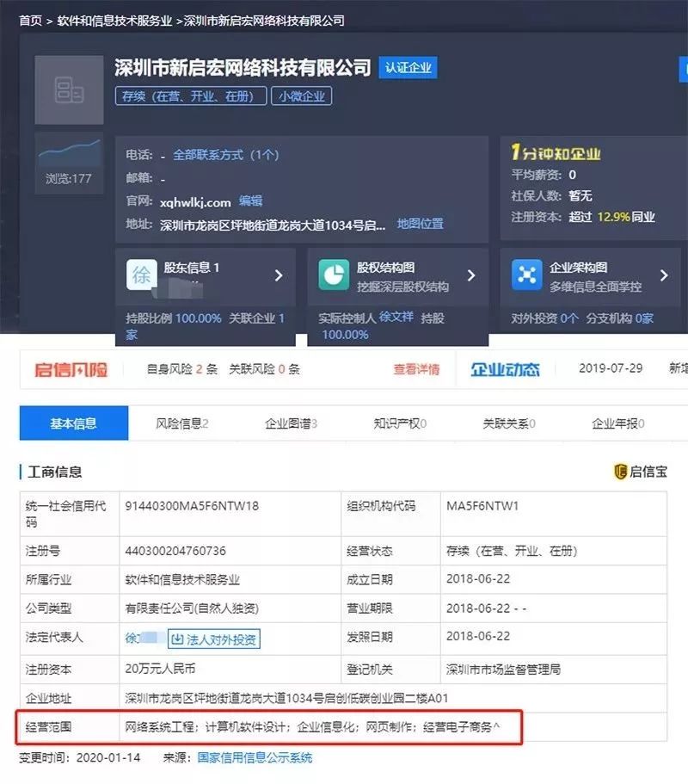Open the 股权结构图 pie chart icon
Viewport: 688px width, 784px height.
(x=334, y=275)
